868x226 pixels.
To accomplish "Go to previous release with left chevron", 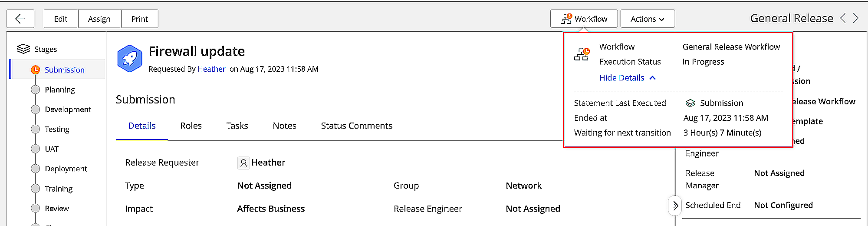I will pyautogui.click(x=843, y=18).
